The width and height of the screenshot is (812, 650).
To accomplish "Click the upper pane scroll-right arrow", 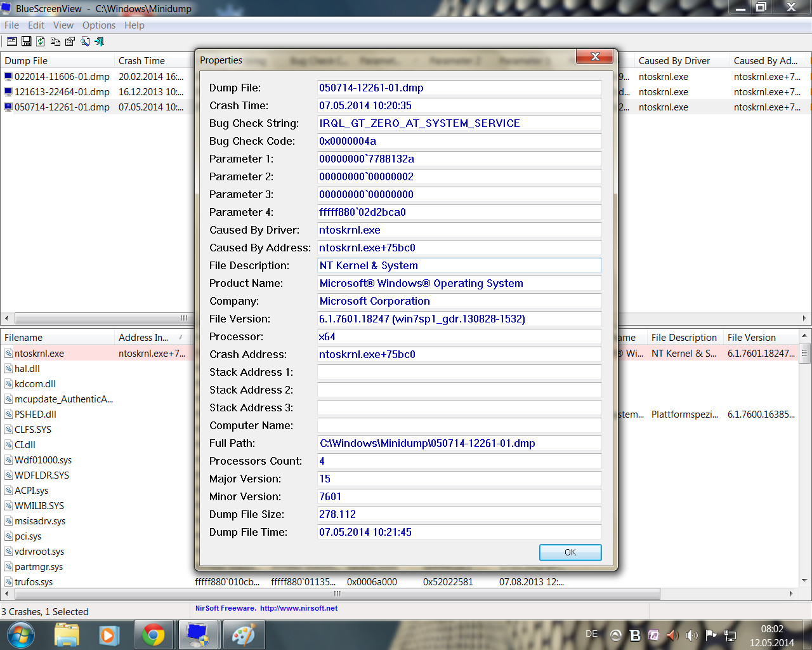I will [x=804, y=319].
